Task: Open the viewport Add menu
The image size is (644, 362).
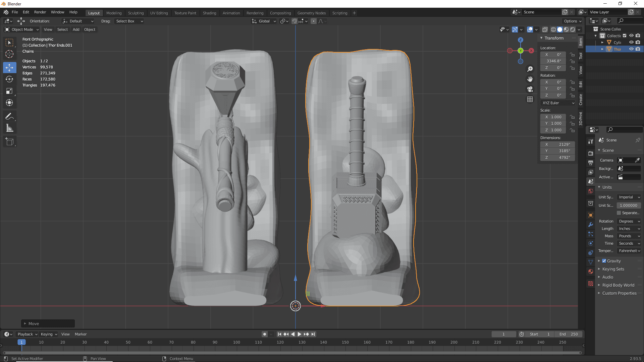Action: tap(76, 29)
